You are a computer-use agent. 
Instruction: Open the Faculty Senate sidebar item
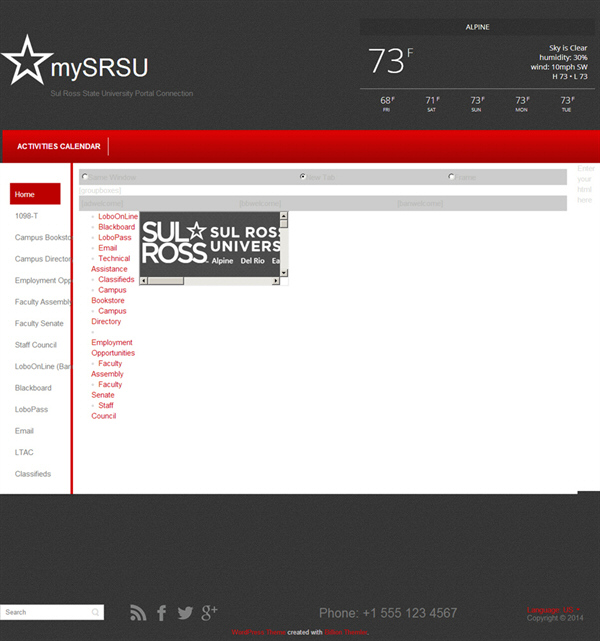coord(39,323)
